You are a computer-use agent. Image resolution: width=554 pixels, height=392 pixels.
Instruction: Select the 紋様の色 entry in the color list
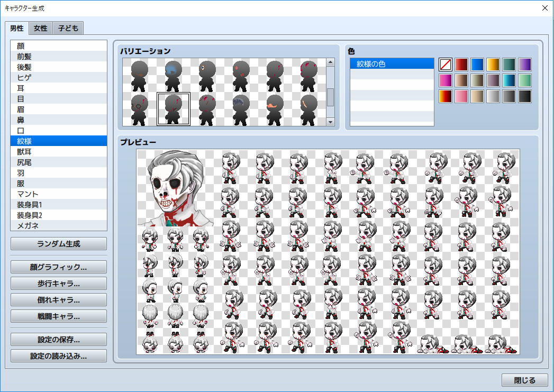click(392, 63)
